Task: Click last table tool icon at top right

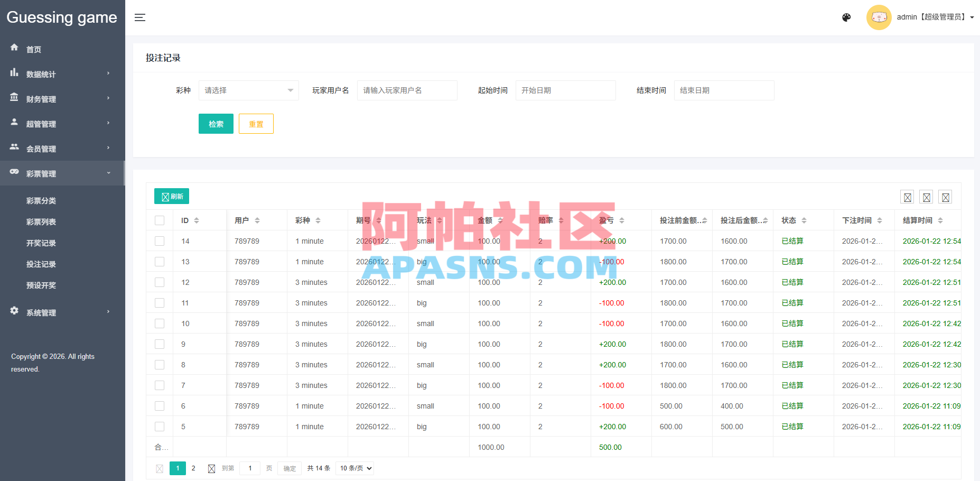Action: (x=946, y=197)
